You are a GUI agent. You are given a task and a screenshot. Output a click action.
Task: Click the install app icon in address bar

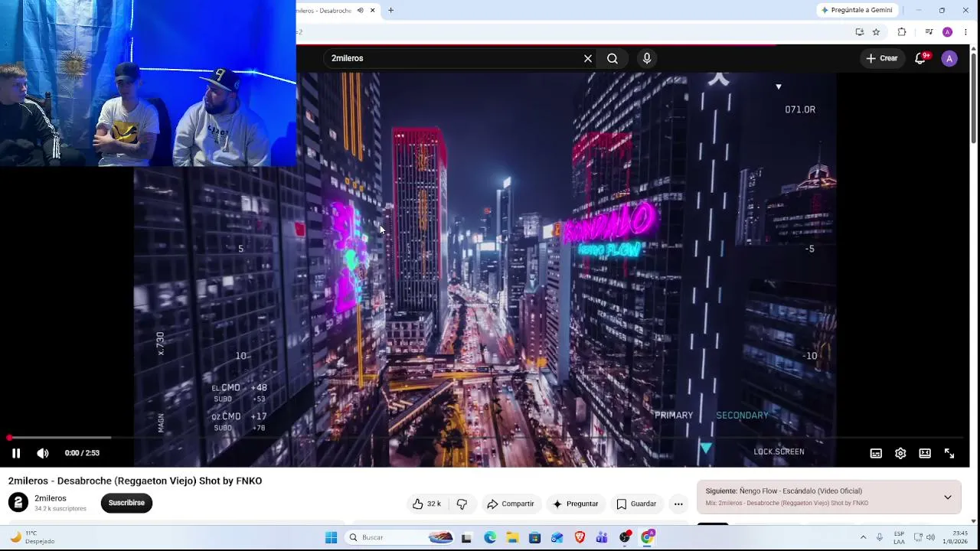coord(860,32)
